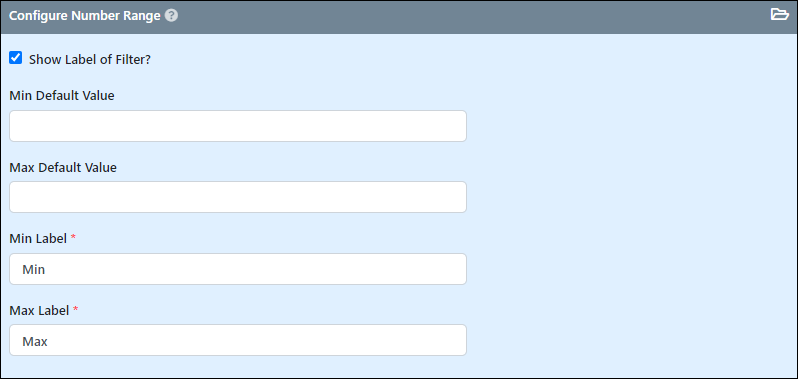
Task: Select the 'Min Default Value' caption
Action: [62, 95]
